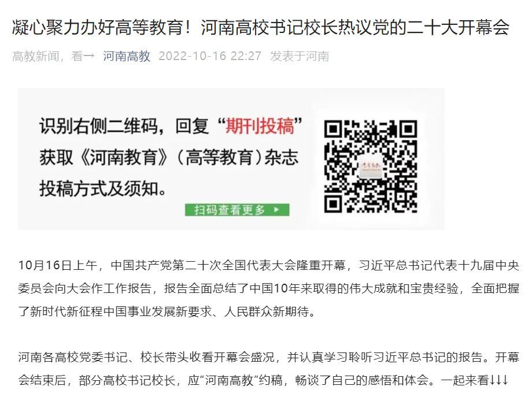Click the 高教新闻，看→ tagline text
The height and width of the screenshot is (401, 532).
pos(53,56)
